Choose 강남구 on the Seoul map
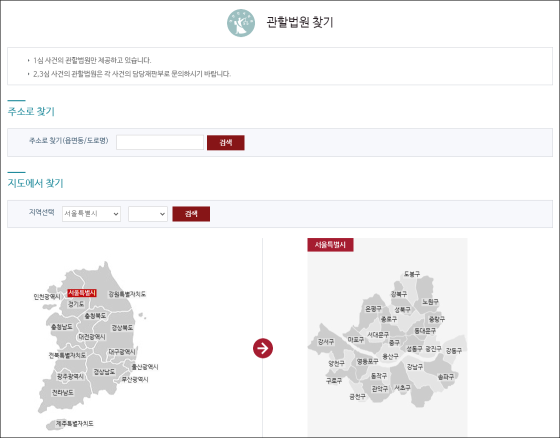This screenshot has height=442, width=560. pos(415,367)
